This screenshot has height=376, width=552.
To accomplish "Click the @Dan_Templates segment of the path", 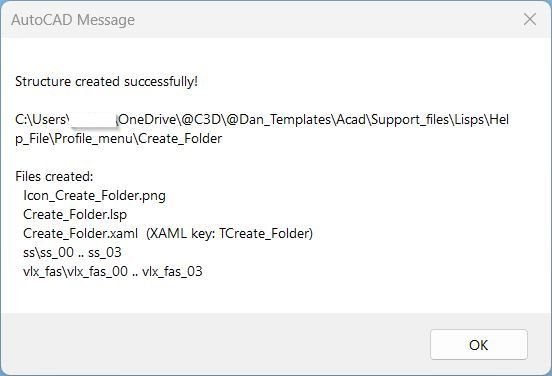I will (x=278, y=120).
